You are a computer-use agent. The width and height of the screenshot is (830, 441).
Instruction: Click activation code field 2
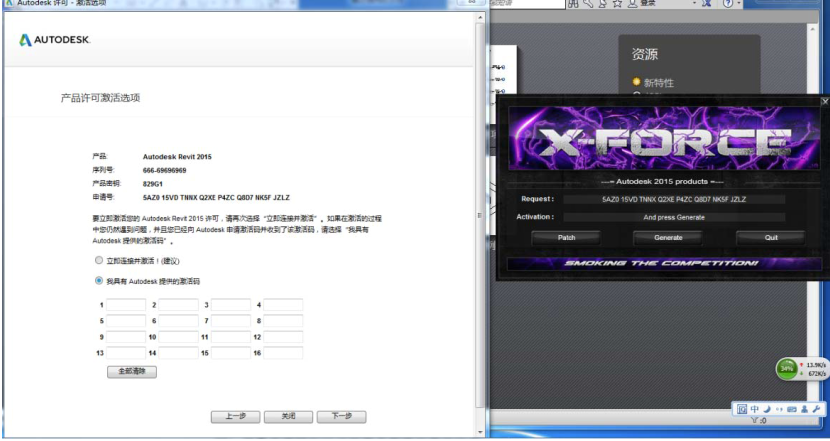coord(178,305)
